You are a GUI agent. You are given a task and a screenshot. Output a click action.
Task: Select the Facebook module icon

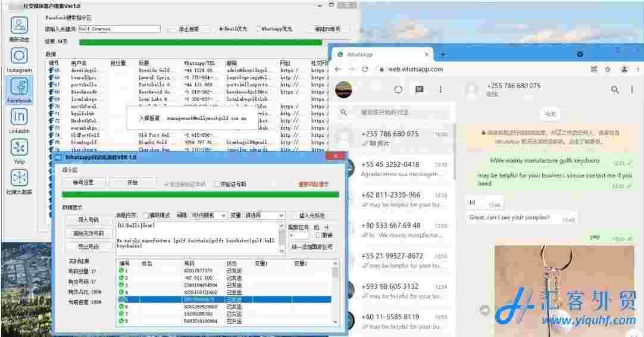pos(19,87)
